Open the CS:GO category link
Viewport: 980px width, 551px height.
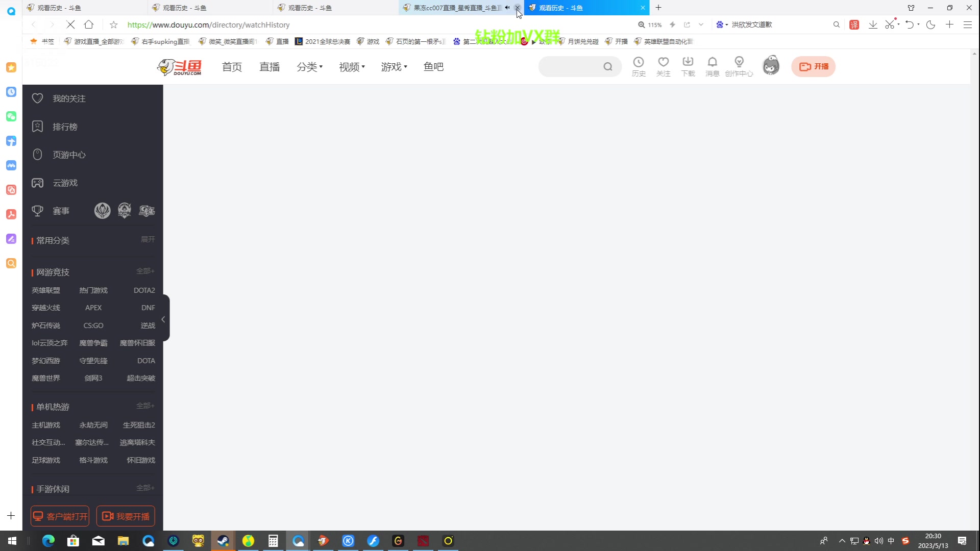point(93,325)
